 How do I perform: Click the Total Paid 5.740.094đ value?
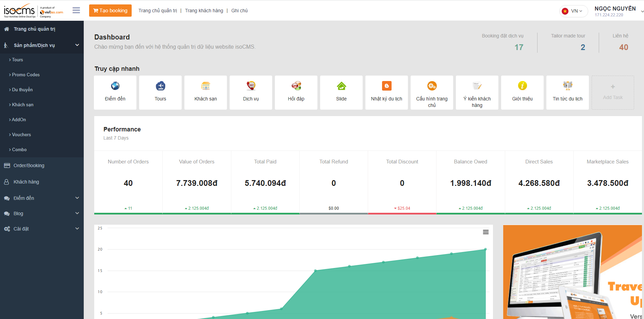coord(265,183)
